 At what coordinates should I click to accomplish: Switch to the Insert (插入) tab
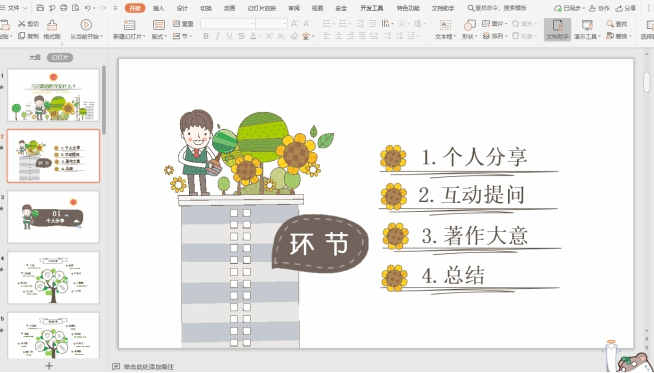click(x=158, y=8)
